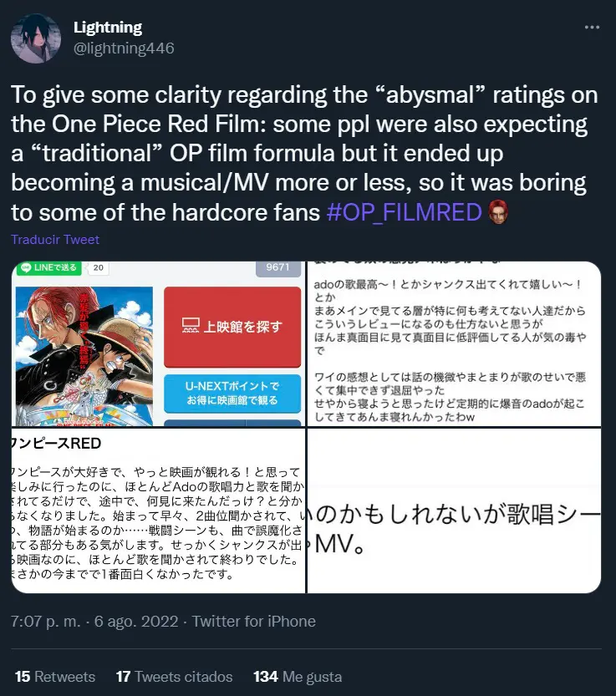Open the @lightning446 handle
616x696 pixels.
pyautogui.click(x=124, y=48)
